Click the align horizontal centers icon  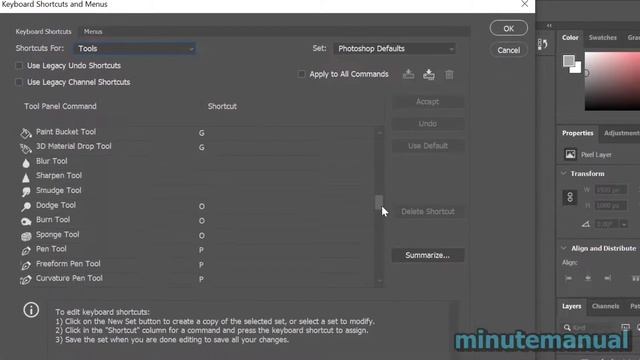pos(588,278)
